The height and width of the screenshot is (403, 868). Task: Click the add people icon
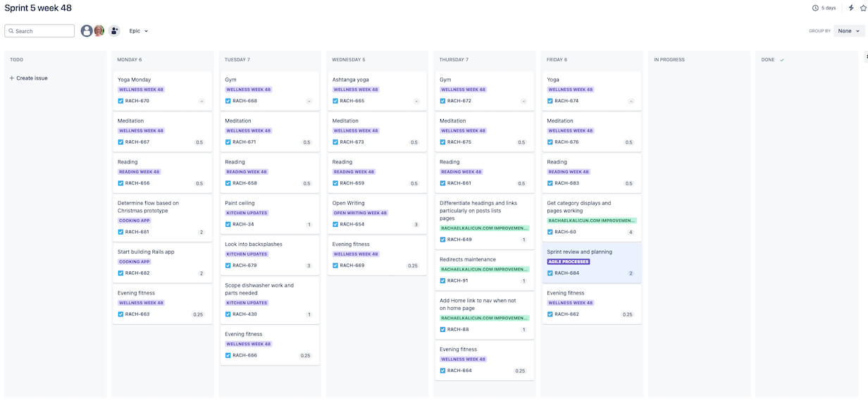click(114, 31)
